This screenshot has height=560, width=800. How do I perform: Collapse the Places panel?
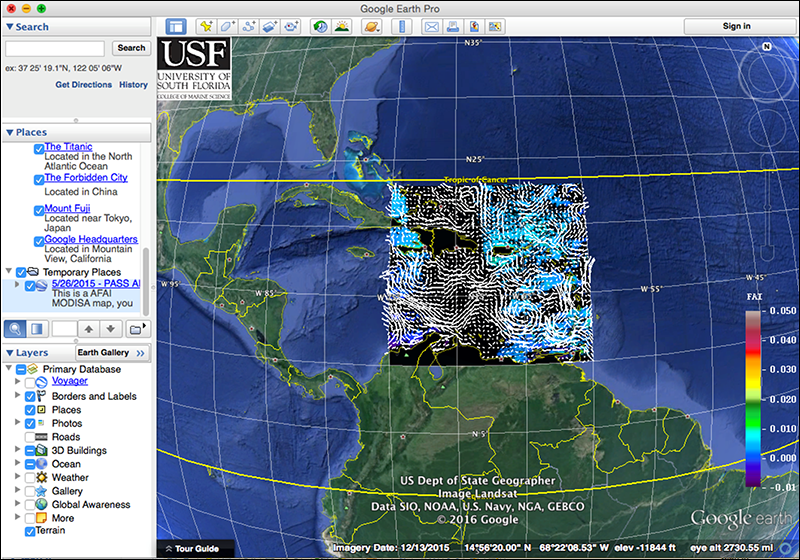[9, 133]
